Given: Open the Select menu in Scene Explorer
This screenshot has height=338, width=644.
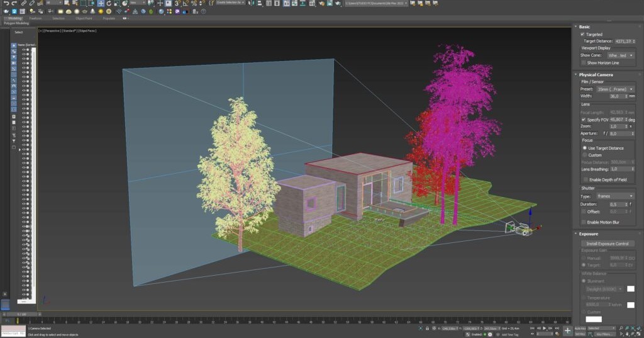Looking at the screenshot, I should (x=19, y=32).
